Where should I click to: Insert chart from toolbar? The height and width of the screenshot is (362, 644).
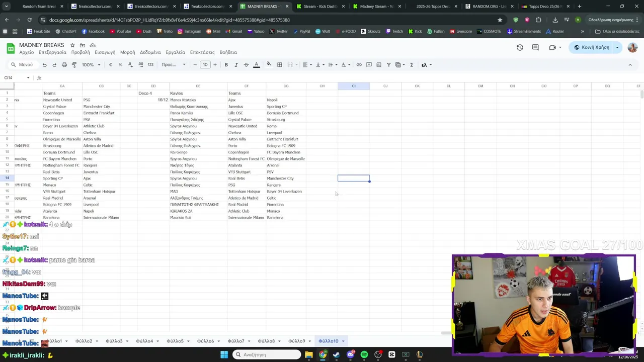[x=379, y=65]
